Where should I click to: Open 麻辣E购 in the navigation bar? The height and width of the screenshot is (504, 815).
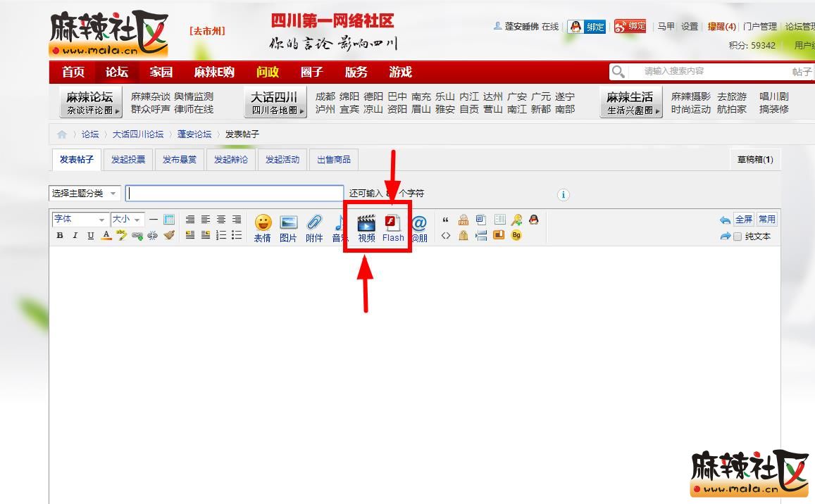214,72
